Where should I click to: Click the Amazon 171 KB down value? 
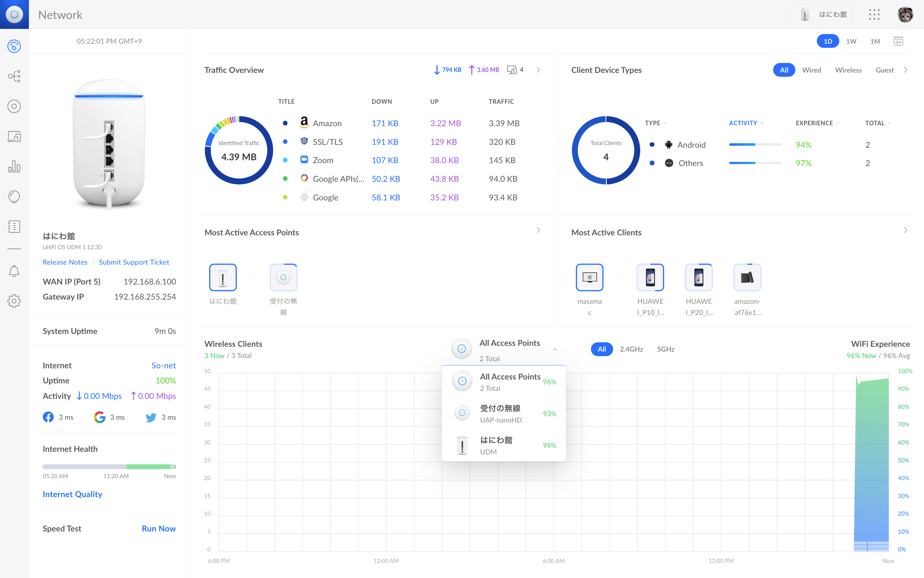point(385,123)
